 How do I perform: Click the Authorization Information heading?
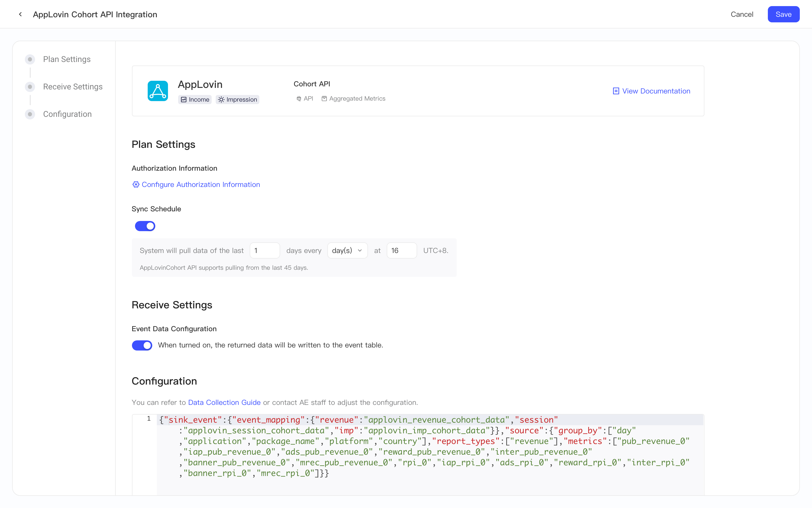175,168
